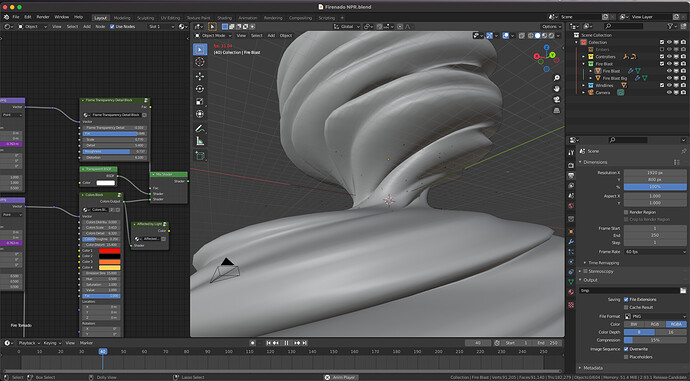The height and width of the screenshot is (381, 690).
Task: Open the File Format PNG dropdown
Action: tap(655, 316)
